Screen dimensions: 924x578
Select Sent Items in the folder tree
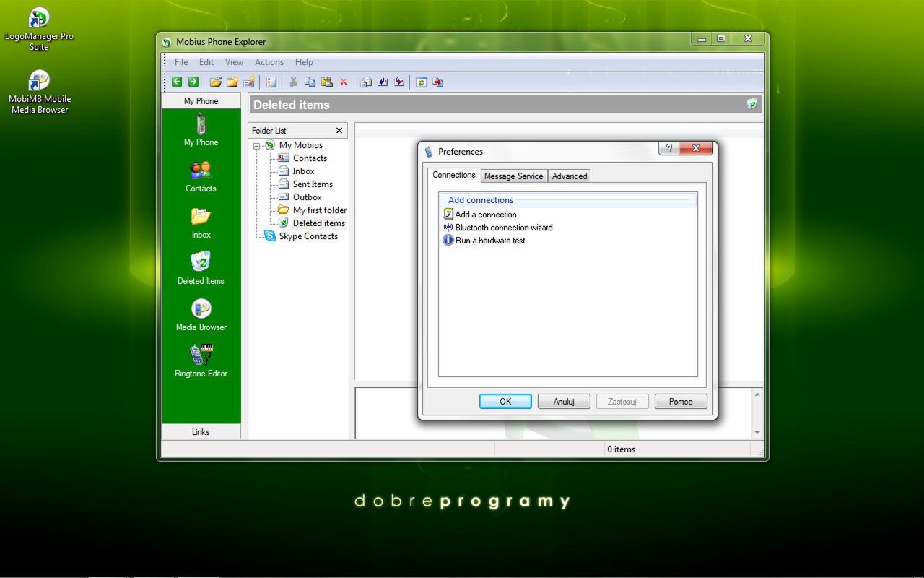305,184
